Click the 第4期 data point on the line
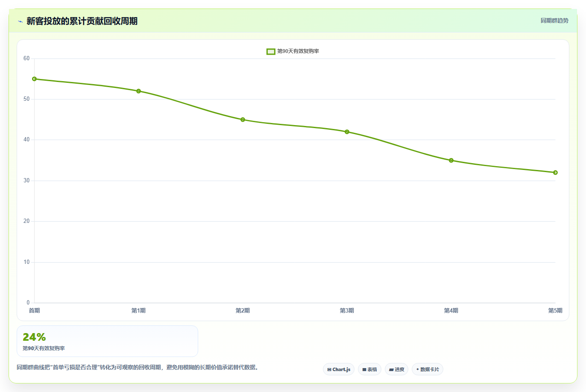The width and height of the screenshot is (586, 392). coord(451,161)
